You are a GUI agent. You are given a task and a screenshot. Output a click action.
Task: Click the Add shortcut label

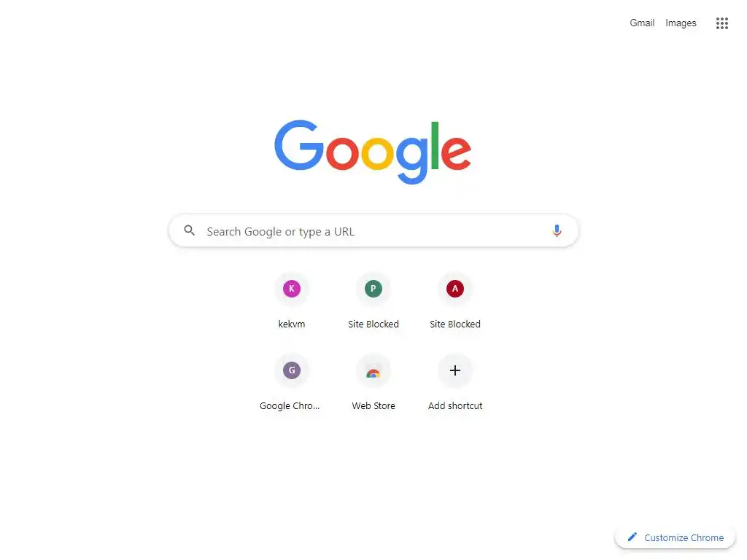pos(455,405)
